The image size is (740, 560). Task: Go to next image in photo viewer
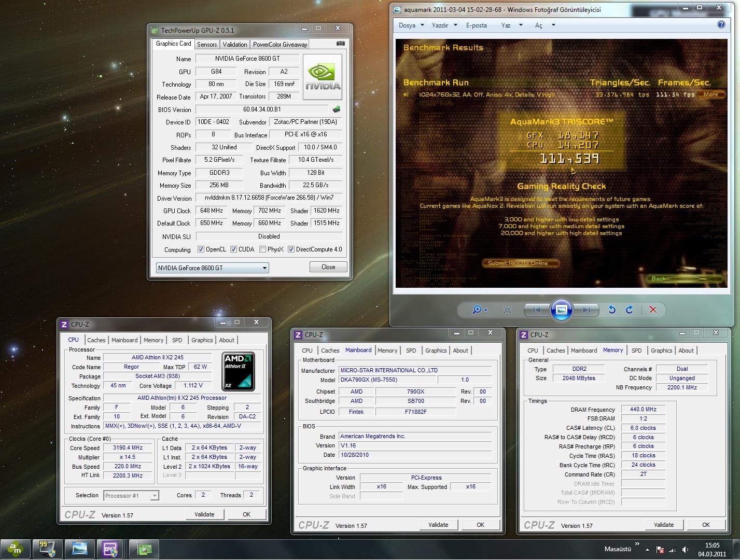586,310
